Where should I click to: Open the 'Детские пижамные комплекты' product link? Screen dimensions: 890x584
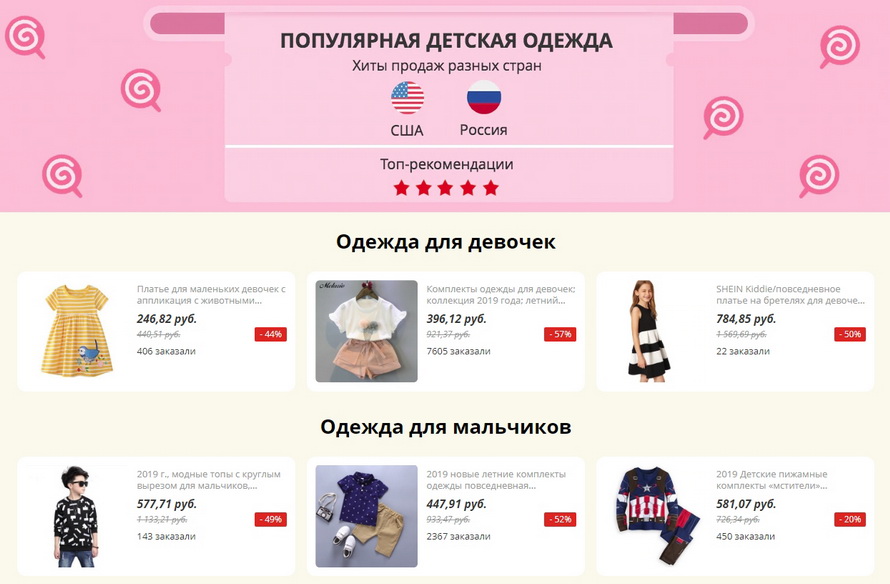(x=772, y=480)
